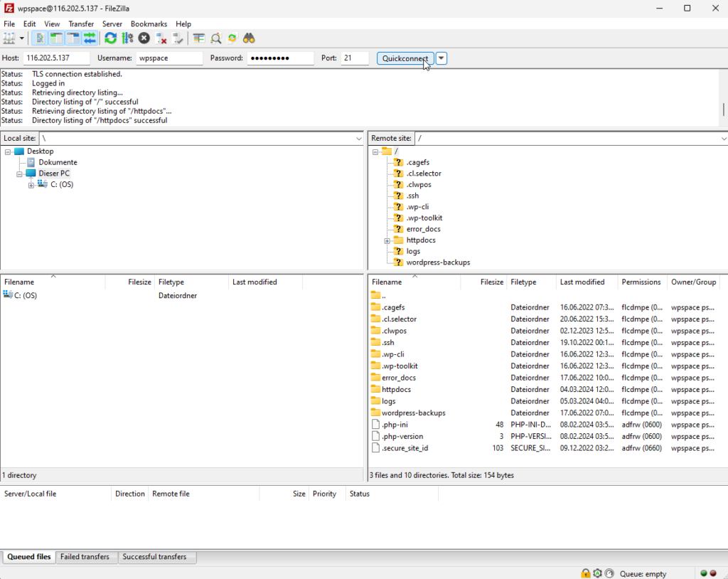The image size is (728, 579).
Task: Open the Transfer menu
Action: pos(81,23)
